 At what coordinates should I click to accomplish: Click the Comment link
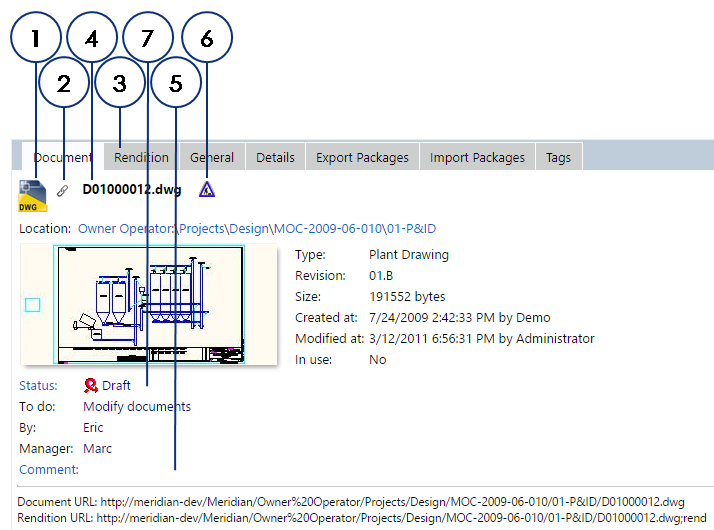pyautogui.click(x=48, y=469)
